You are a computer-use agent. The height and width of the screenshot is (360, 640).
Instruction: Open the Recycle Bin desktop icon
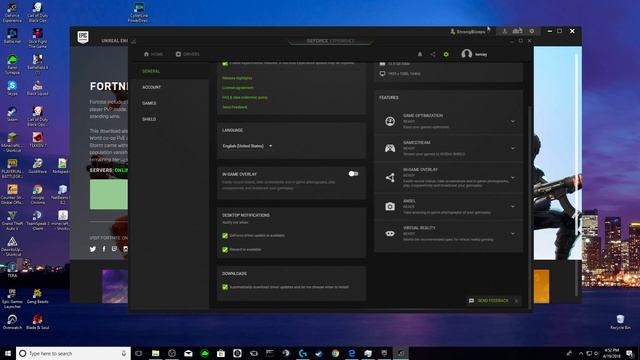[x=620, y=322]
